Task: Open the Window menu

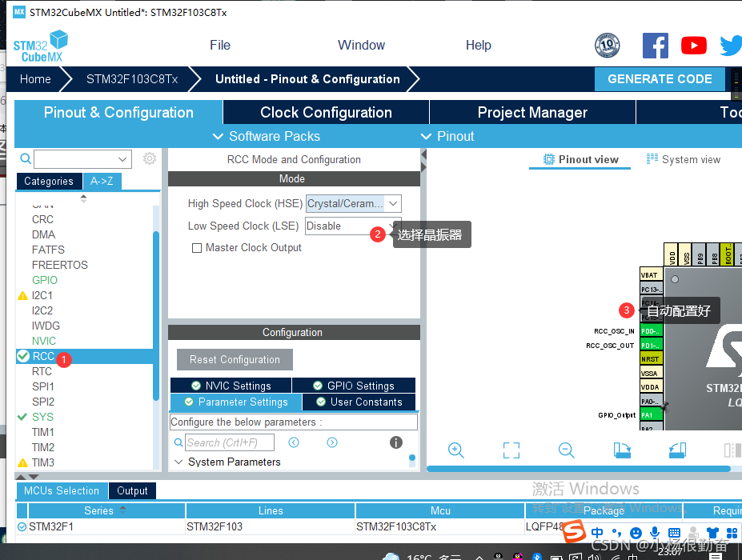Action: [x=361, y=45]
